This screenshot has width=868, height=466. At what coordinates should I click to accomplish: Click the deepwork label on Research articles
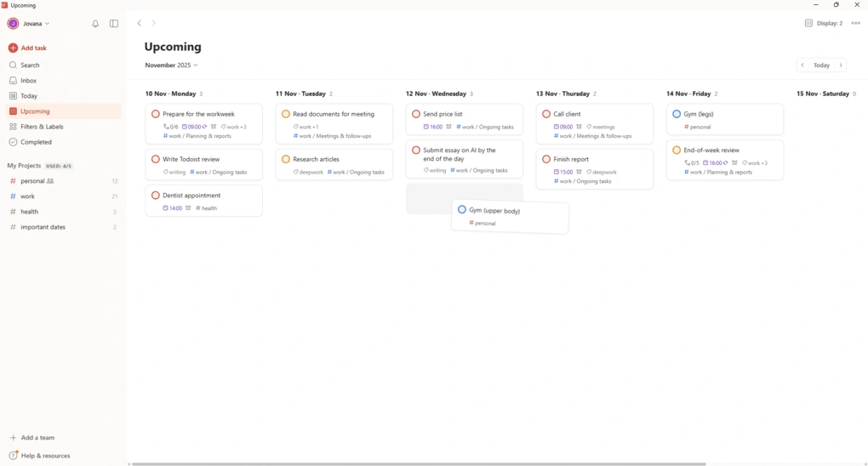(308, 172)
